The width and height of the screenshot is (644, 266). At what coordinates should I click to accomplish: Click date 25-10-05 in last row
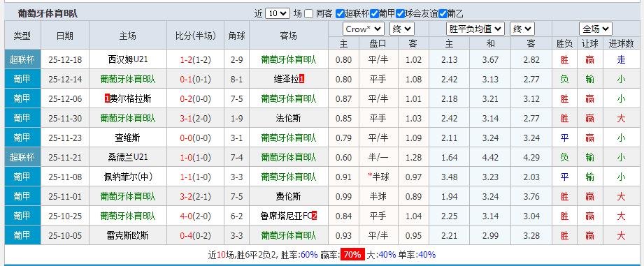[x=65, y=236]
